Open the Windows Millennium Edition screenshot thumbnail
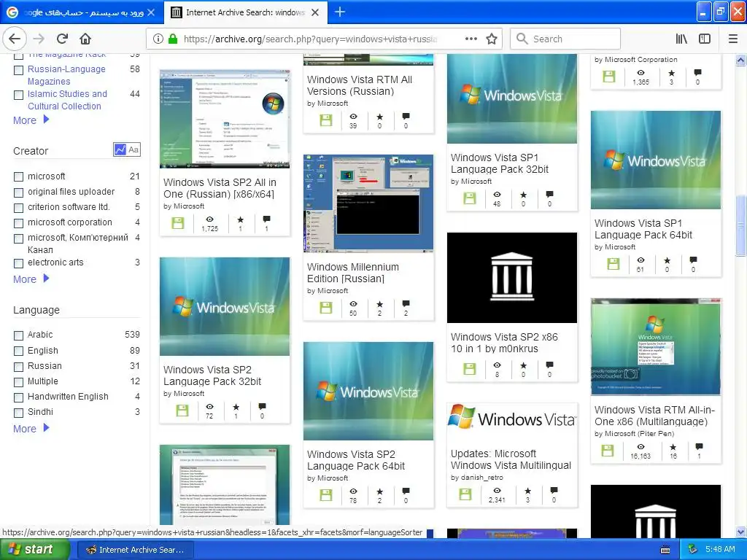747x560 pixels. point(368,203)
